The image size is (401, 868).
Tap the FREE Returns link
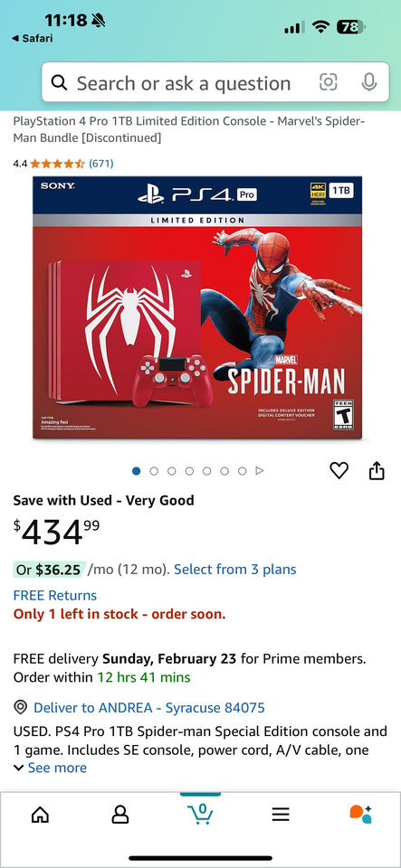point(55,595)
